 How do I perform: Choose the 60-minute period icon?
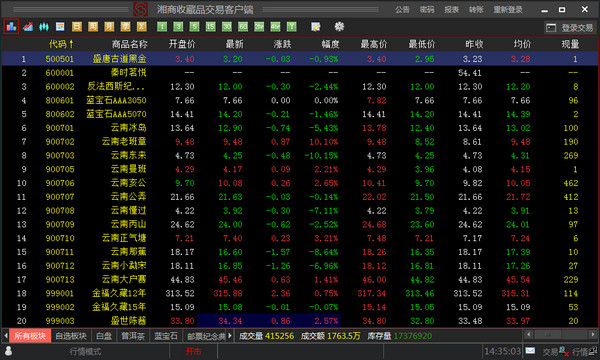(243, 26)
